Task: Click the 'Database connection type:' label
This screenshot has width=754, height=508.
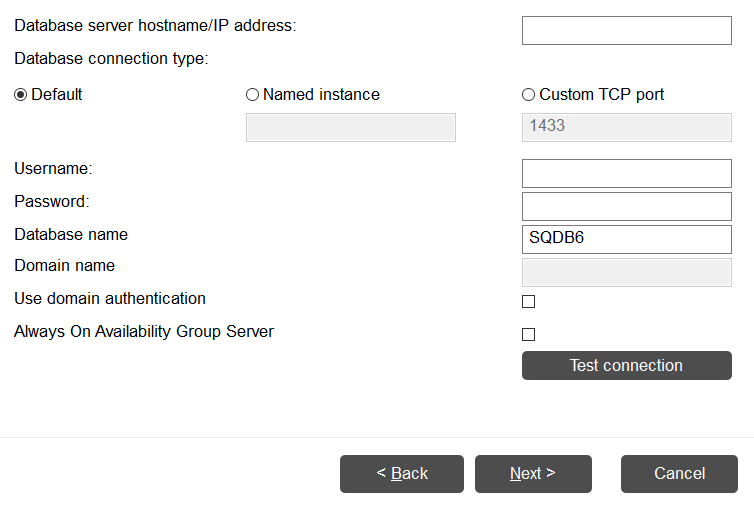Action: pos(111,59)
